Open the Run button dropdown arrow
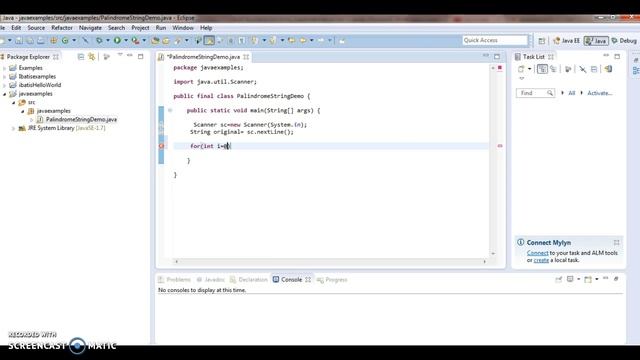 pyautogui.click(x=126, y=40)
